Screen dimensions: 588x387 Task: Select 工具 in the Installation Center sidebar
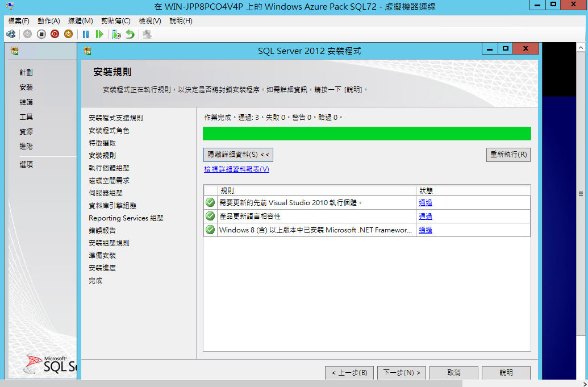click(26, 117)
